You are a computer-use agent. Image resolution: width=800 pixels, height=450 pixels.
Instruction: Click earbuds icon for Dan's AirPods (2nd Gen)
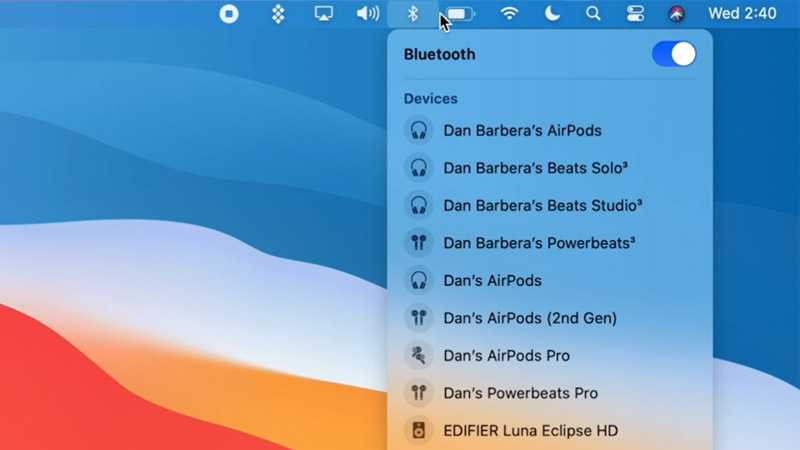click(419, 317)
